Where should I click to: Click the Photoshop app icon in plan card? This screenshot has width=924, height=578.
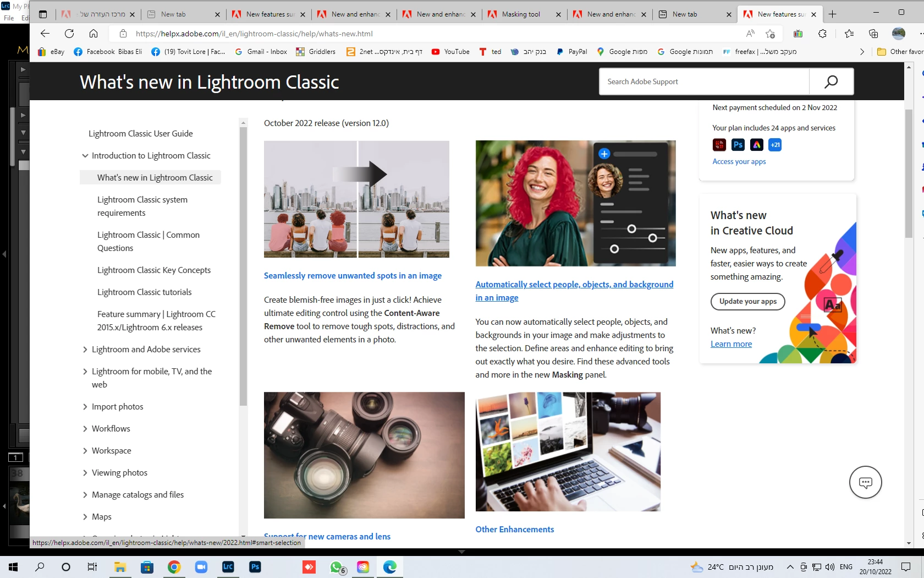pos(738,145)
